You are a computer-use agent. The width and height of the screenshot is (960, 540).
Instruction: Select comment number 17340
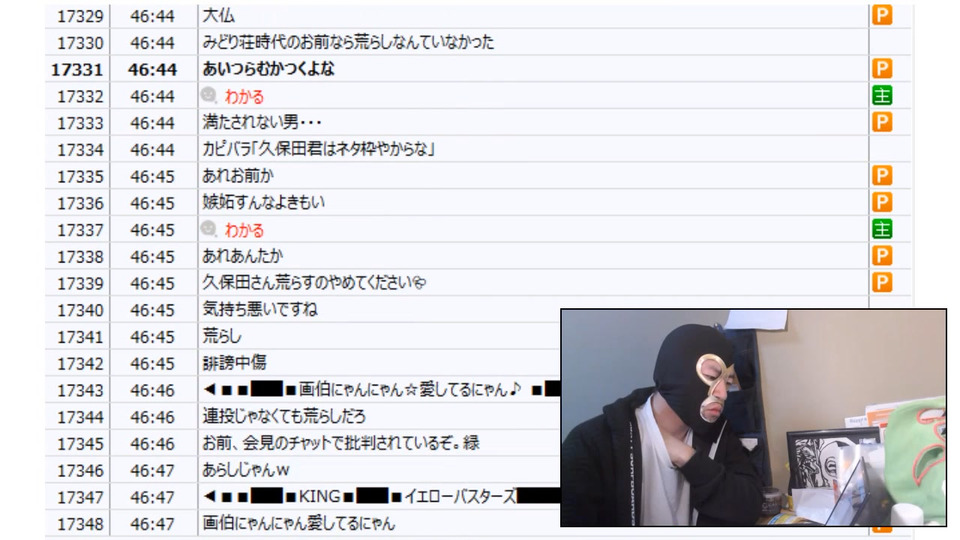80,310
